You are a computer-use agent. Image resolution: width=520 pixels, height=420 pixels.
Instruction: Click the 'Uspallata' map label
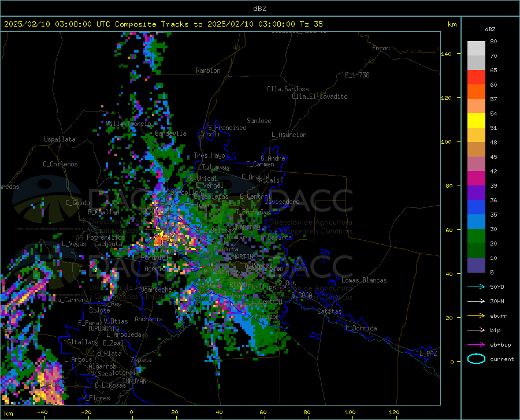pyautogui.click(x=60, y=139)
